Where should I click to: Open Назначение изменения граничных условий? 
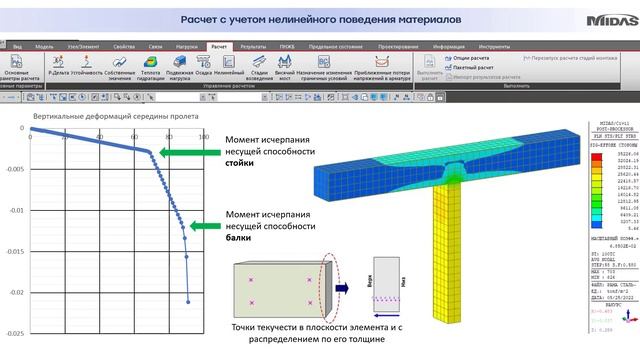click(x=324, y=67)
